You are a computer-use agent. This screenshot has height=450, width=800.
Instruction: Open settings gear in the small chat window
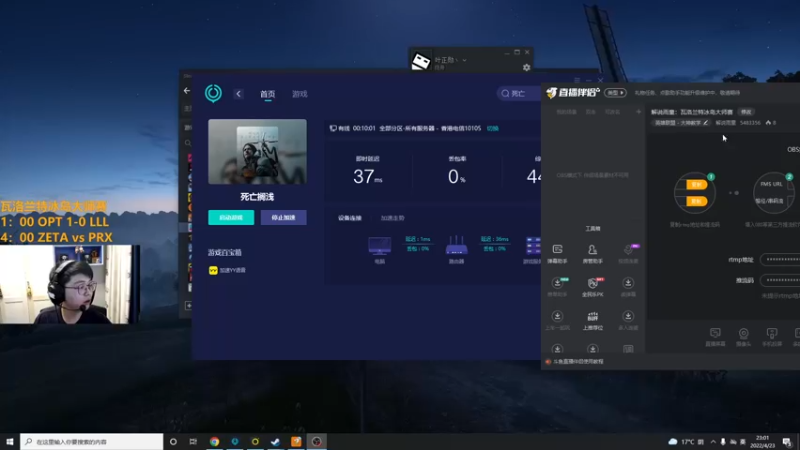(x=527, y=67)
